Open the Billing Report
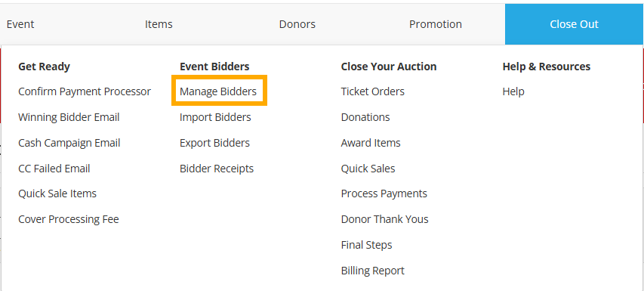The height and width of the screenshot is (291, 644). [x=372, y=271]
